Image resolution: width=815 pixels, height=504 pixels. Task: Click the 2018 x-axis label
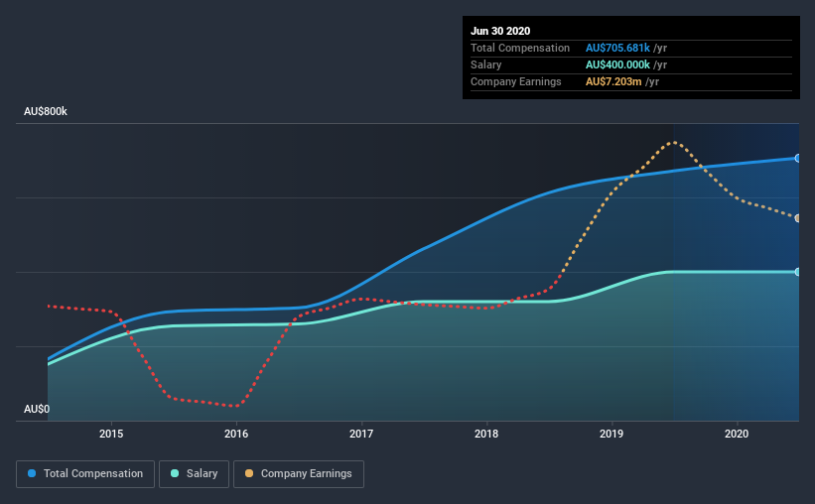486,434
